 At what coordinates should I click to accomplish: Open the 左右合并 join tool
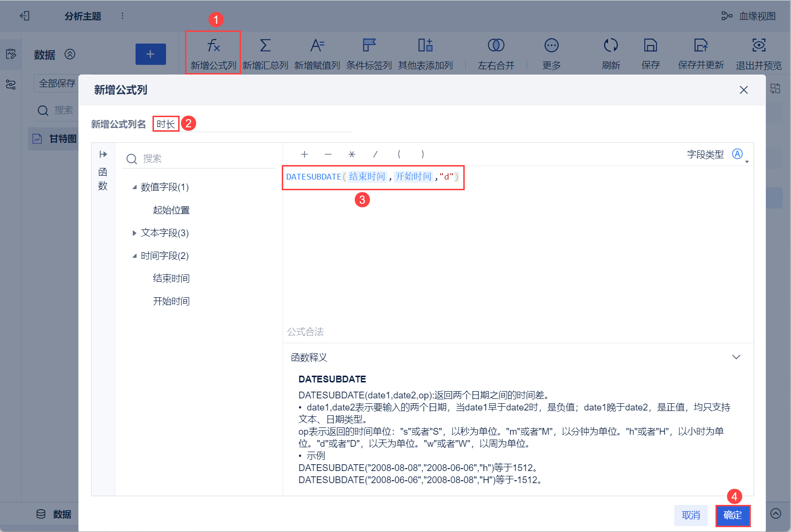pos(495,52)
